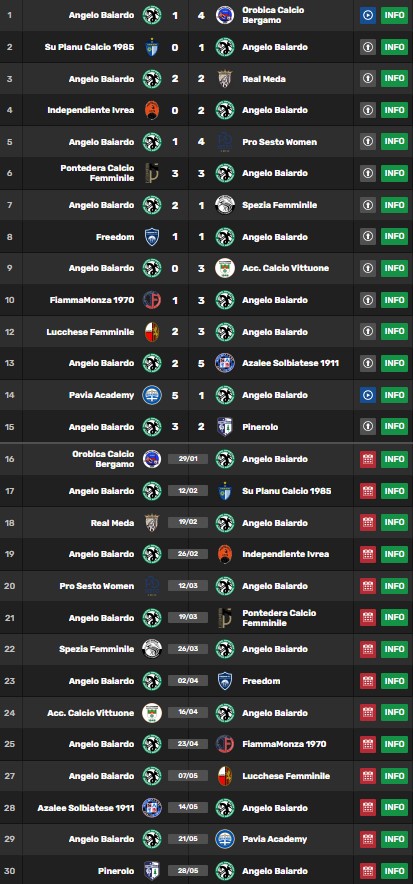Click the upload arrow icon for the Real Meda match 3
Viewport: 417px width, 884px height.
point(367,78)
